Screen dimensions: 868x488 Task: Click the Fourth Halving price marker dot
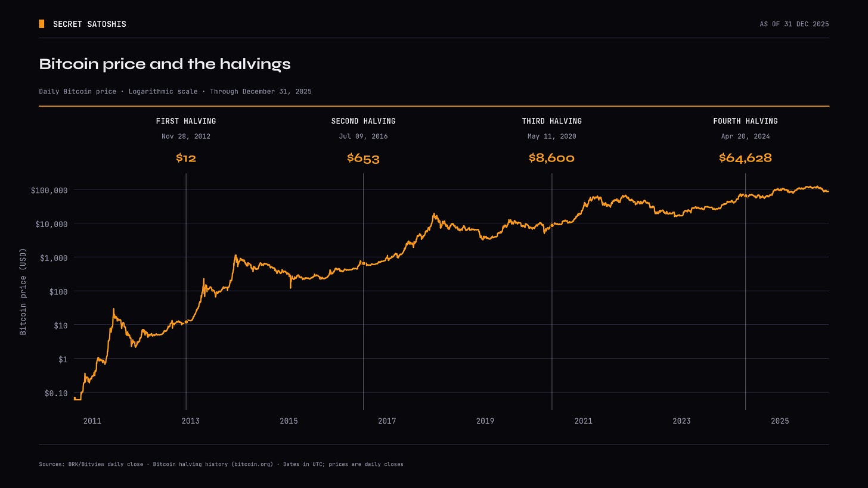tap(746, 195)
